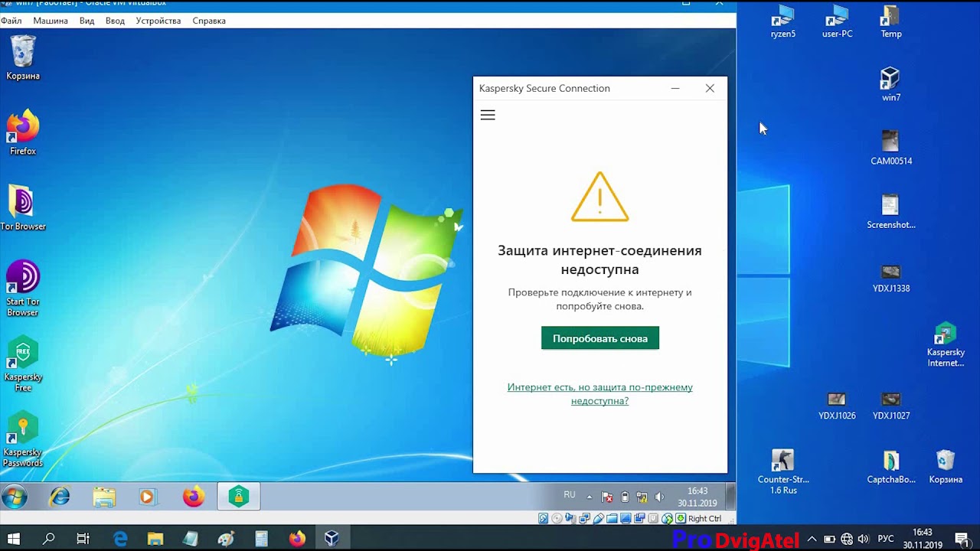Viewport: 980px width, 551px height.
Task: Open Firefox from the Windows 7 taskbar
Action: 194,497
